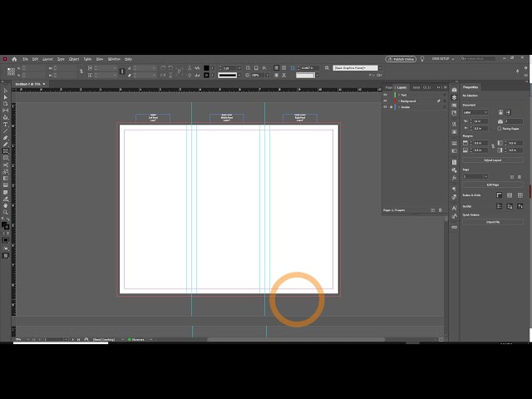Unlock the Guides layer lock
Viewport: 532px width, 399px height.
(391, 107)
